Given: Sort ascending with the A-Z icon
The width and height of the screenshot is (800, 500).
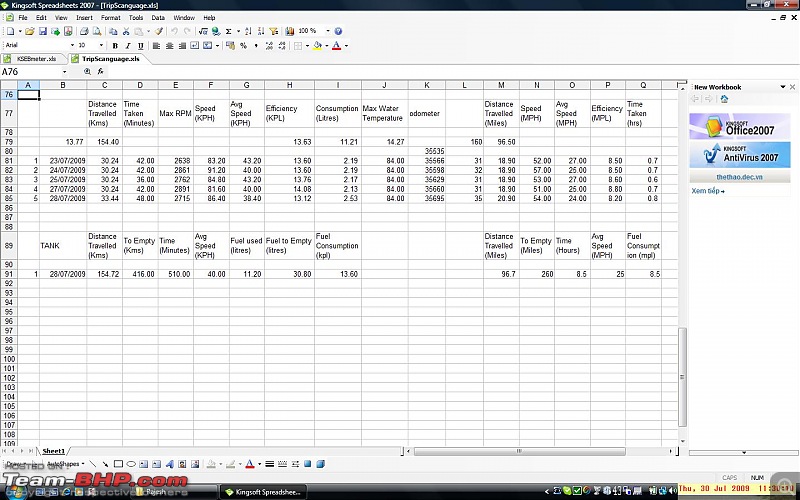Looking at the screenshot, I should (x=248, y=32).
